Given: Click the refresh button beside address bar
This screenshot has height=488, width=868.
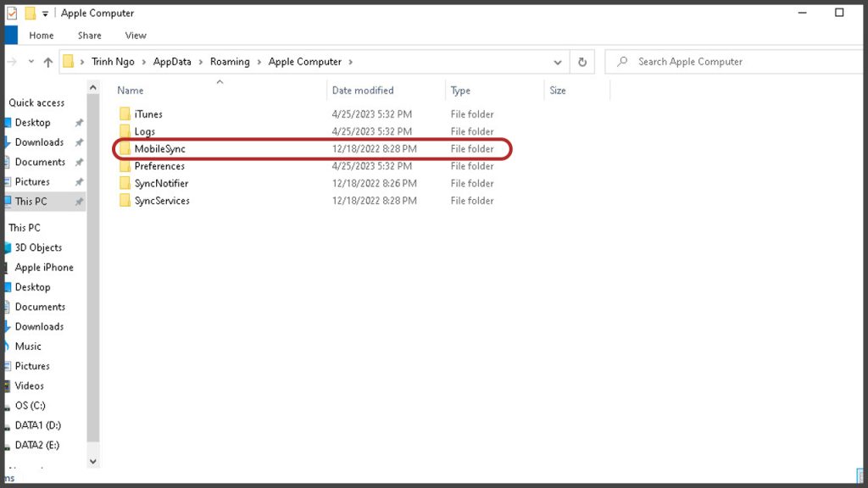Looking at the screenshot, I should pos(582,62).
